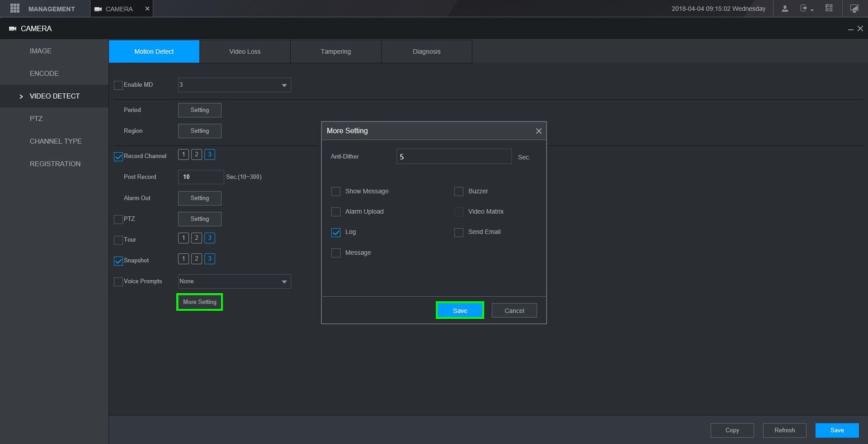Screen dimensions: 868x444
Task: Click the Refresh button
Action: pos(784,430)
